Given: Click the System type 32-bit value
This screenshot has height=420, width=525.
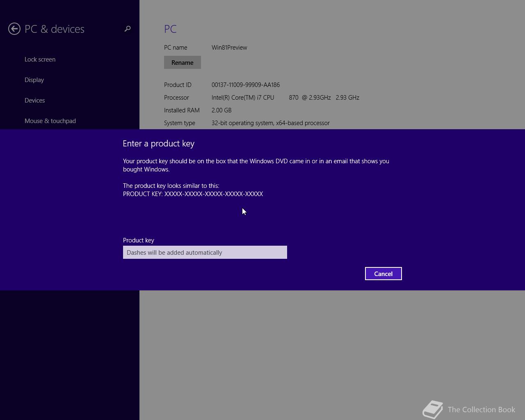Looking at the screenshot, I should (x=271, y=123).
